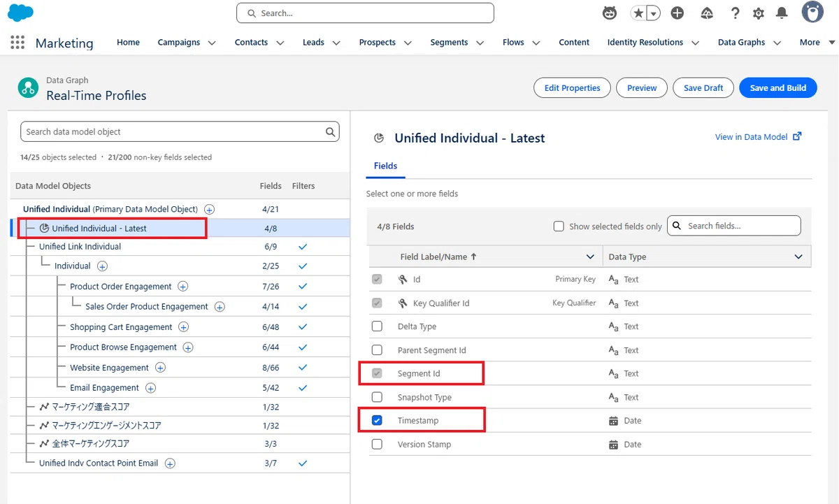Click plus icon beside Product Order Engagement
The width and height of the screenshot is (839, 504).
click(183, 286)
